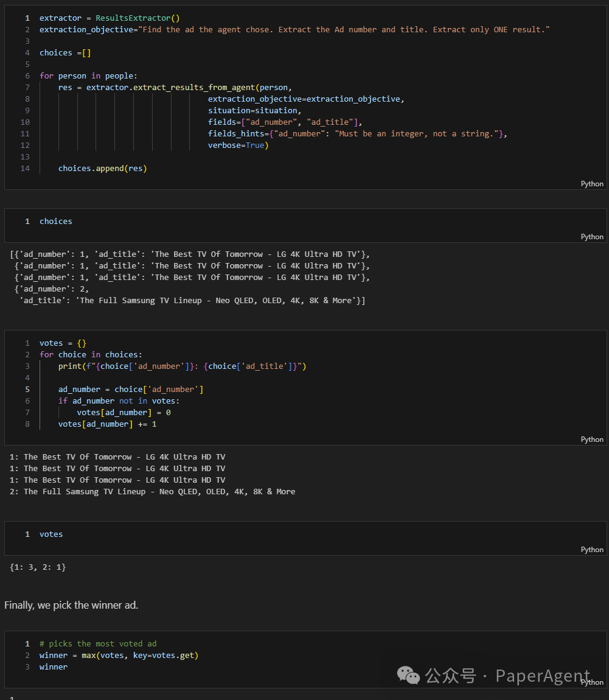Click the Python label of the 'choices' cell
609x700 pixels.
(x=591, y=237)
